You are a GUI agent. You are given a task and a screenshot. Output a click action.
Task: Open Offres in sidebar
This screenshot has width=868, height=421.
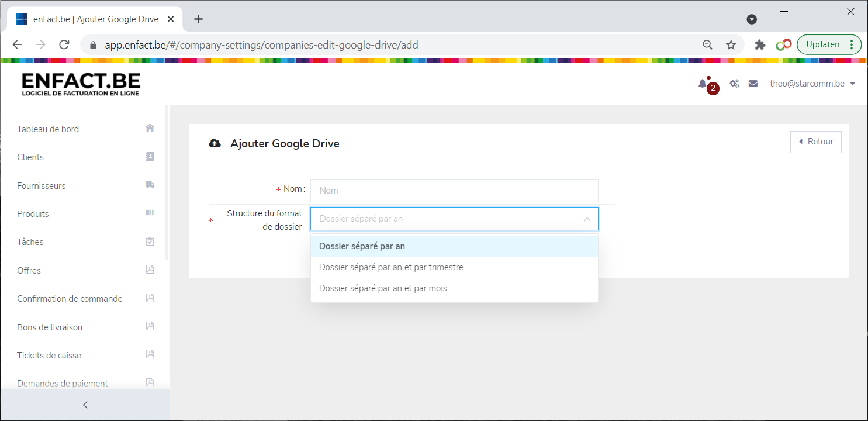(29, 271)
